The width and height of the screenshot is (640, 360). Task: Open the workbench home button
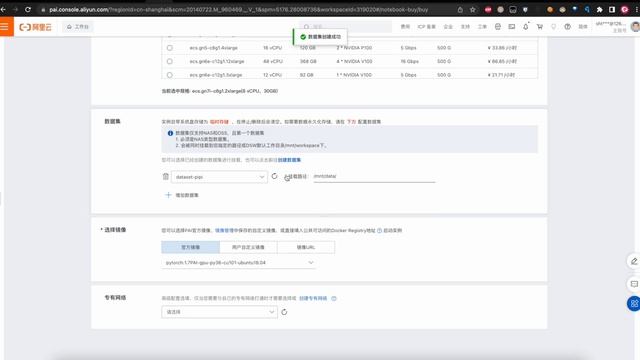click(x=78, y=27)
